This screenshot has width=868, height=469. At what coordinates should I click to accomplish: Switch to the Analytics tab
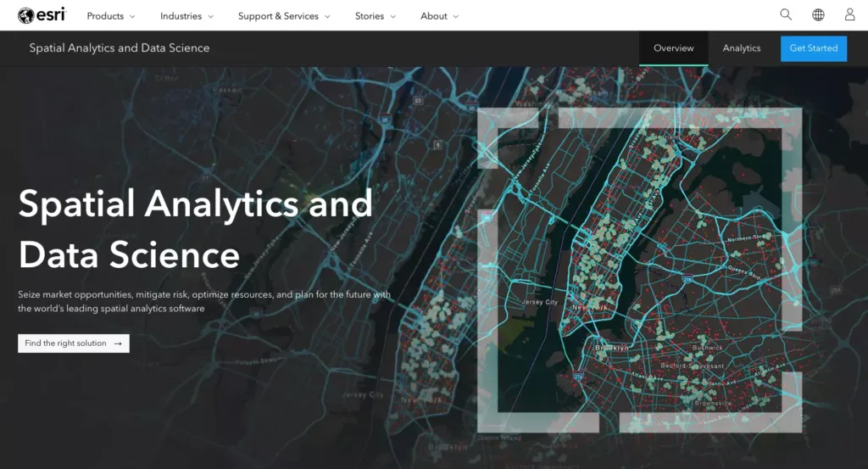tap(741, 48)
